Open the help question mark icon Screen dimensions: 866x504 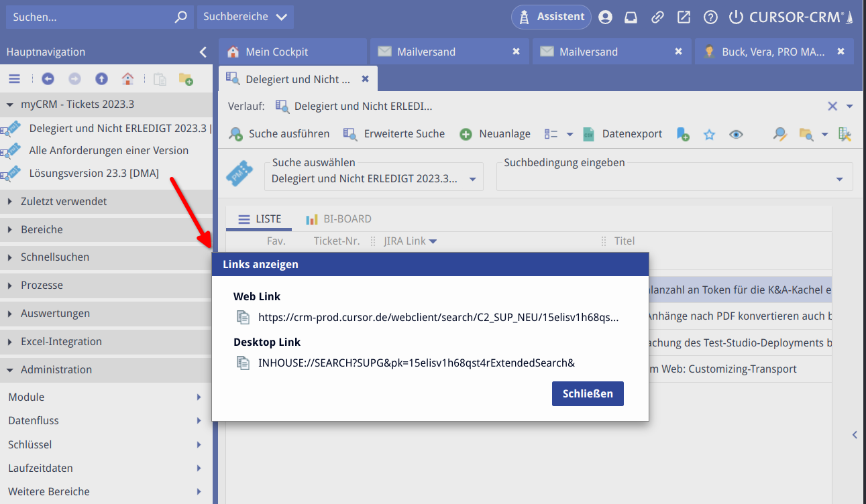click(x=710, y=17)
